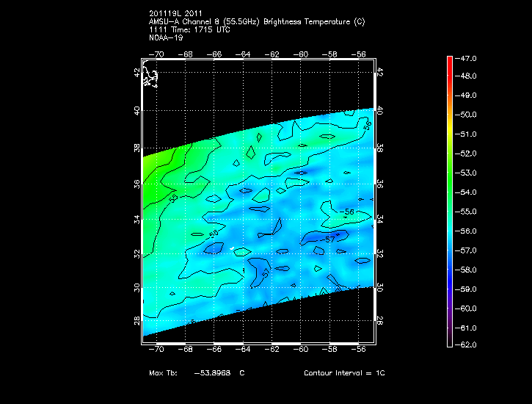This screenshot has height=404, width=532.
Task: Click the red top of the color bar
Action: (450, 62)
